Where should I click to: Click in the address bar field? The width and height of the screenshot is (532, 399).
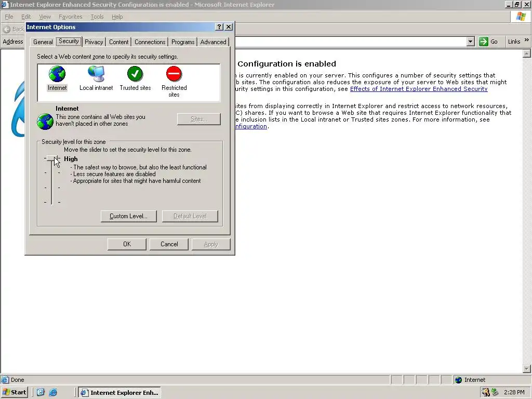point(351,42)
